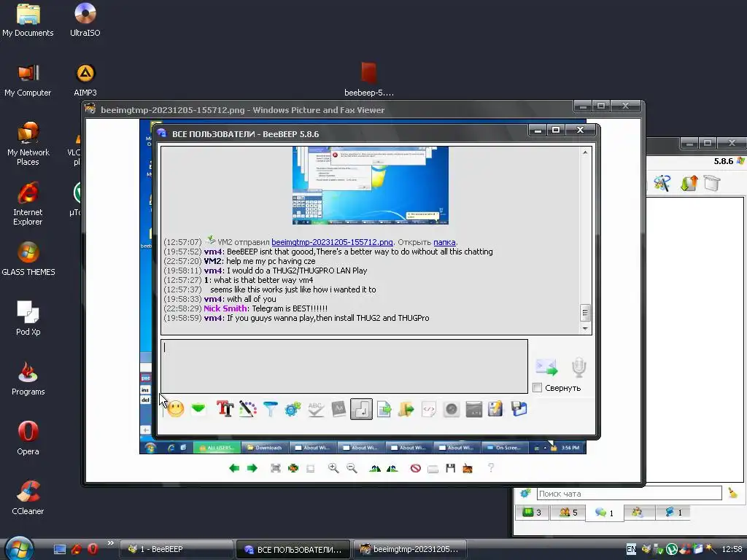This screenshot has height=560, width=747.
Task: Open the папка folder link
Action: pyautogui.click(x=444, y=242)
